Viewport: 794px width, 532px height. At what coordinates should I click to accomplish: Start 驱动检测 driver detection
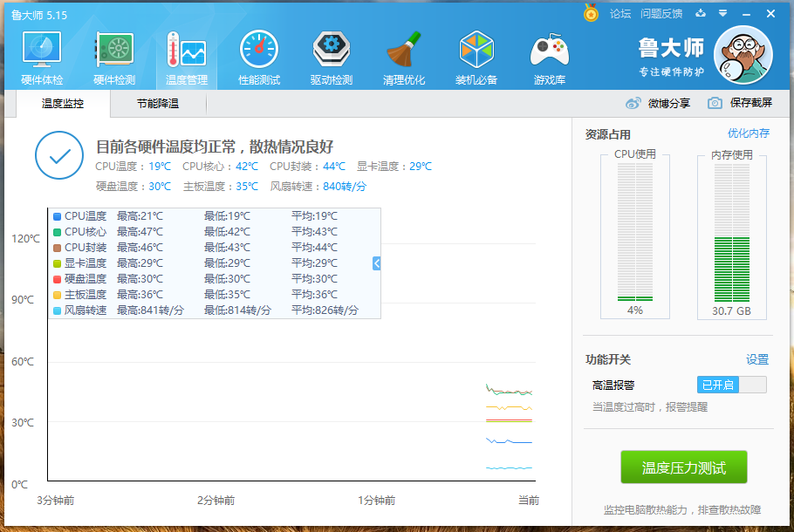(331, 55)
